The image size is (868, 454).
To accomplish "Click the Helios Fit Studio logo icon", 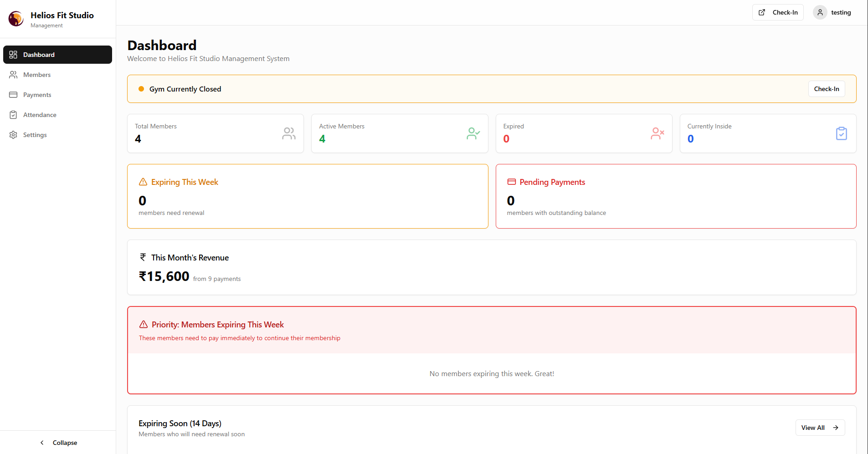I will tap(16, 19).
